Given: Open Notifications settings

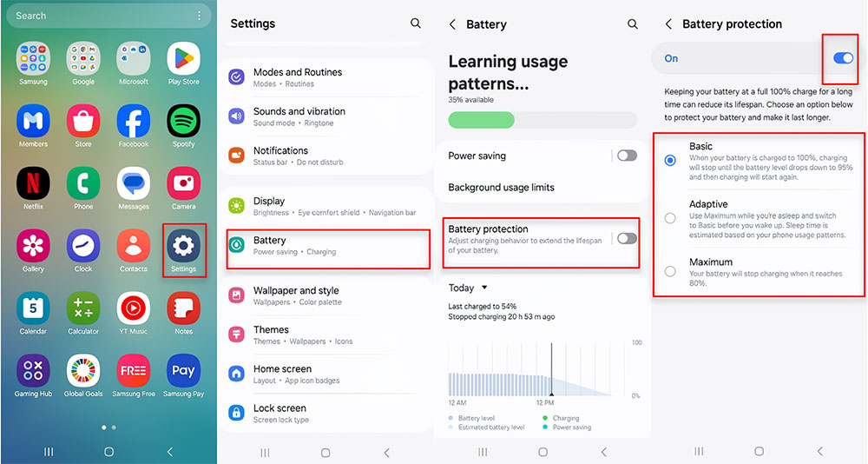Looking at the screenshot, I should pos(328,156).
